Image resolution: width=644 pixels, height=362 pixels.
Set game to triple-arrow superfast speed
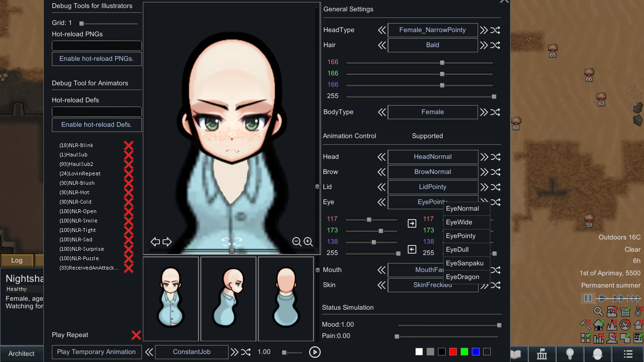(x=634, y=298)
